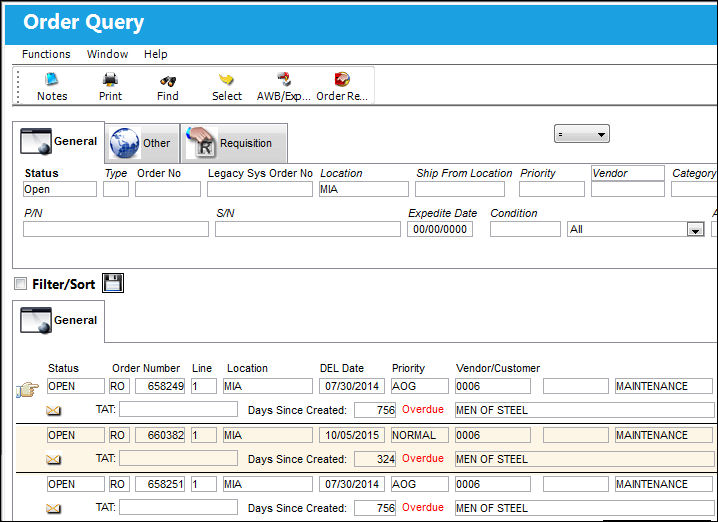Click the Vendor query input field
This screenshot has width=718, height=522.
(x=627, y=189)
